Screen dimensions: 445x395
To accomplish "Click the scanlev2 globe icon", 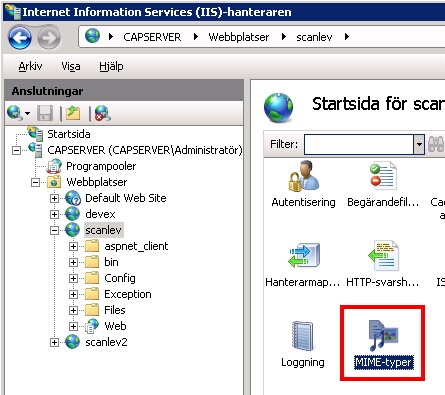I will pos(72,342).
